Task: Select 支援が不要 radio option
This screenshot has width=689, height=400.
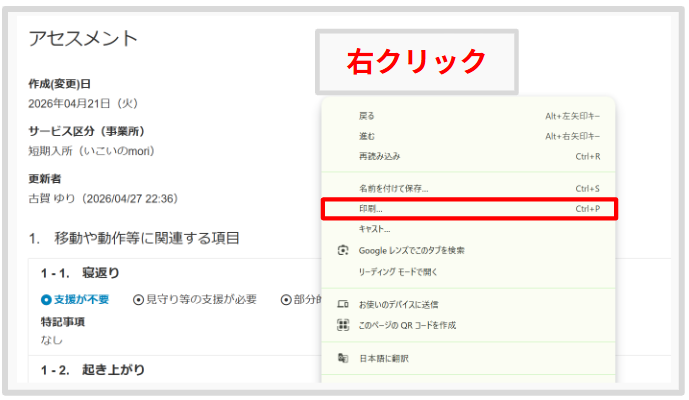Action: coord(75,300)
